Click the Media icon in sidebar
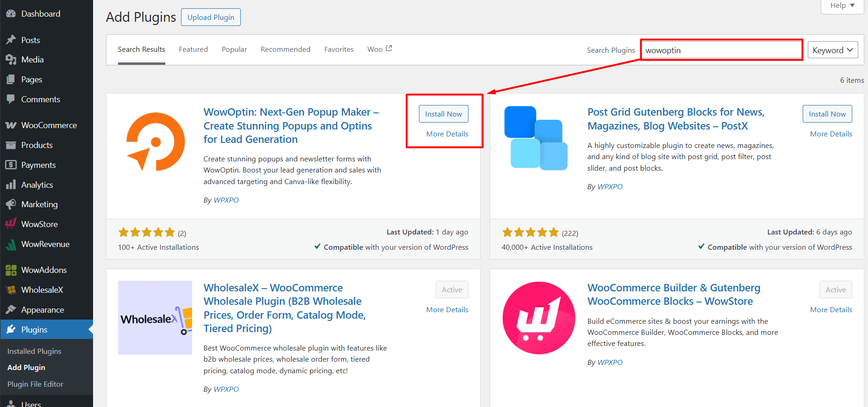The image size is (868, 407). (x=11, y=60)
